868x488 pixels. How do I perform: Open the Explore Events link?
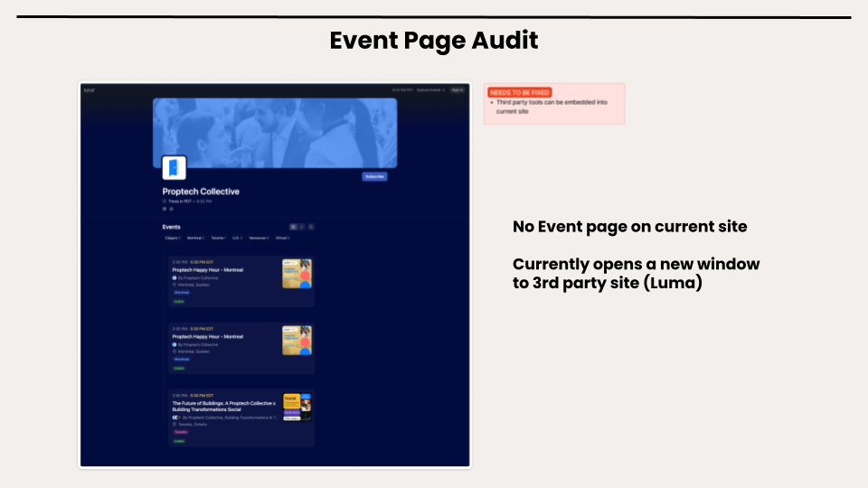430,90
